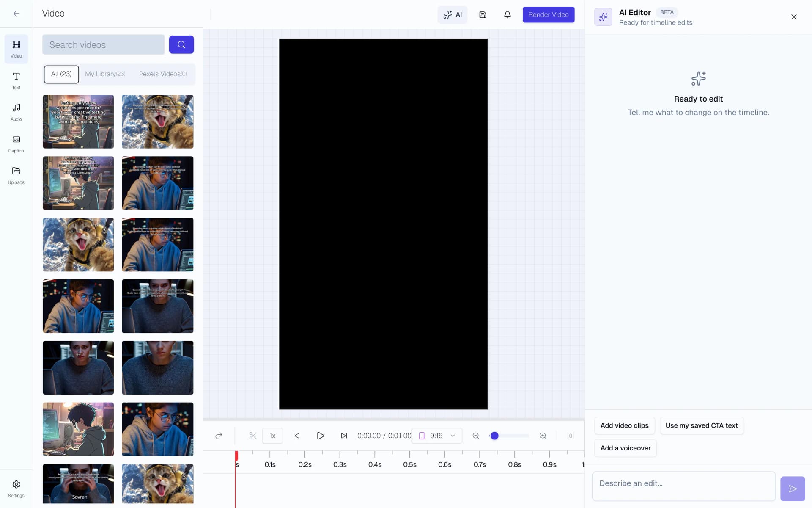Screen dimensions: 812x508
Task: Open the Caption panel in the sidebar
Action: (16, 144)
